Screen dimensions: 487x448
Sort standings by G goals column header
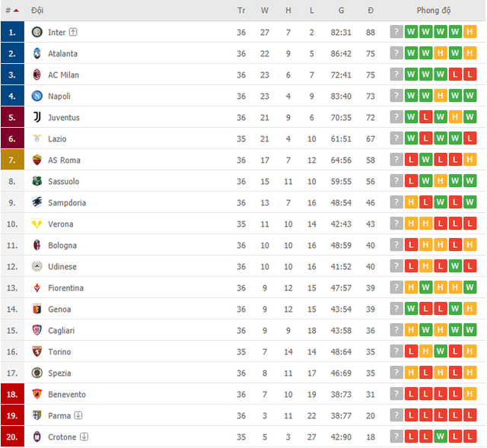(x=341, y=11)
